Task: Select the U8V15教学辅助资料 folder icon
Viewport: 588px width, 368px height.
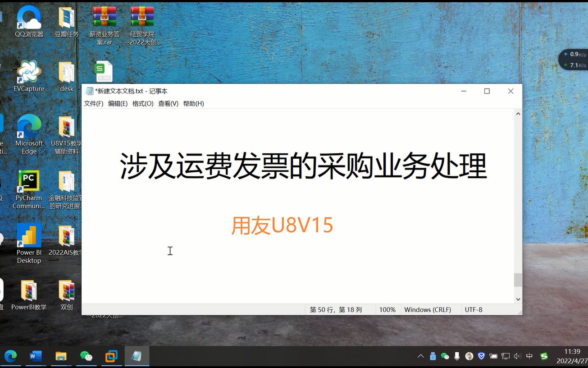Action: pyautogui.click(x=67, y=134)
